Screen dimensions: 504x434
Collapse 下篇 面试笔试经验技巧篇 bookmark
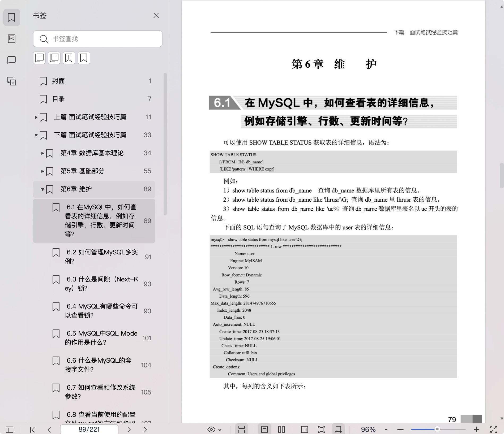pos(36,135)
